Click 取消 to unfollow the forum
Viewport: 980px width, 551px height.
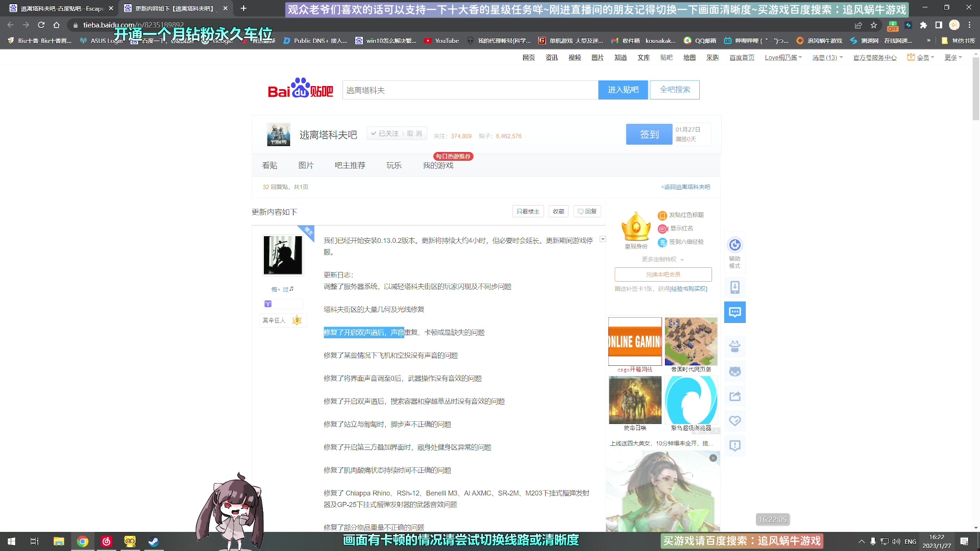click(x=413, y=133)
